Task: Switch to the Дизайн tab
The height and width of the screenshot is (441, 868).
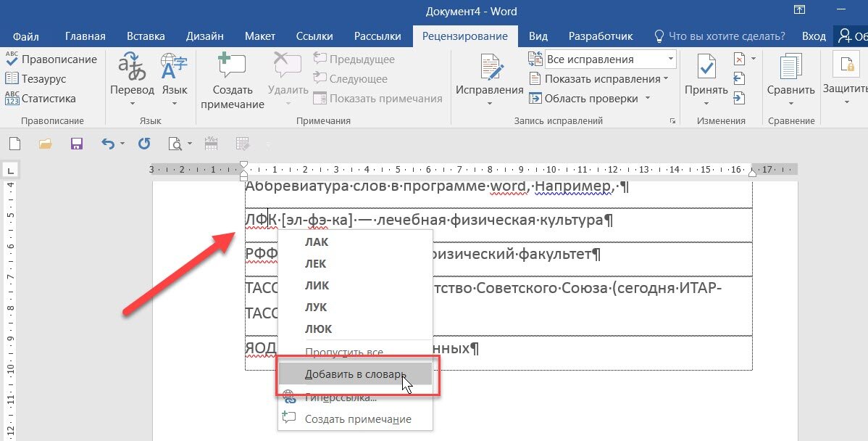Action: [x=205, y=36]
